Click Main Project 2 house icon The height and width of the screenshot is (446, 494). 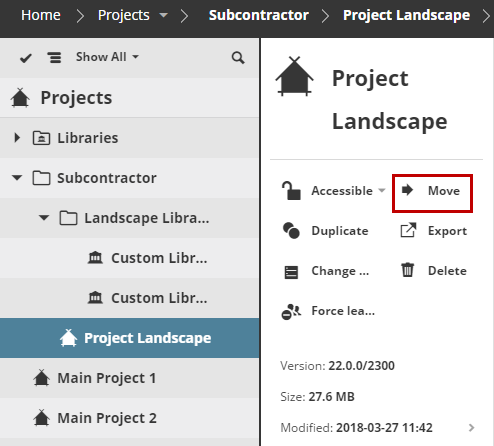pos(41,418)
